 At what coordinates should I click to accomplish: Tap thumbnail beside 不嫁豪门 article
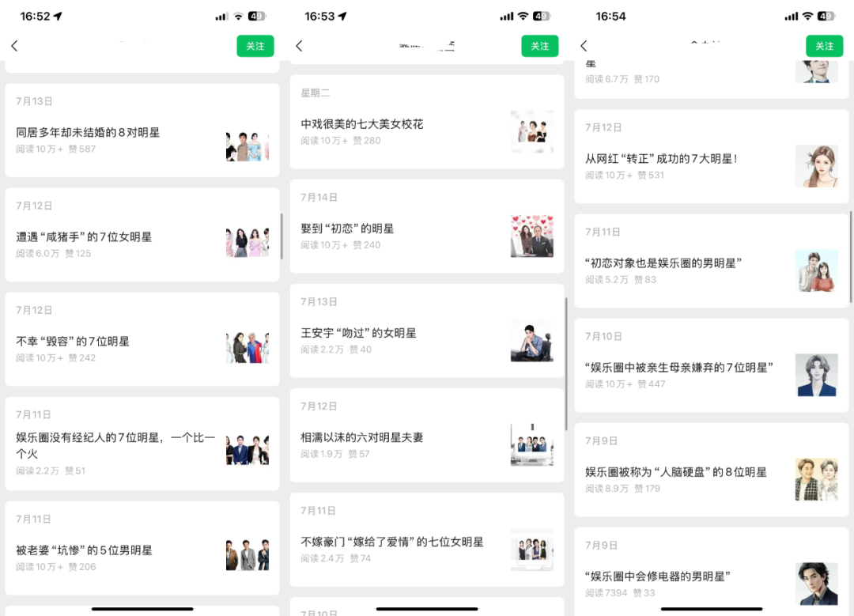pyautogui.click(x=532, y=550)
